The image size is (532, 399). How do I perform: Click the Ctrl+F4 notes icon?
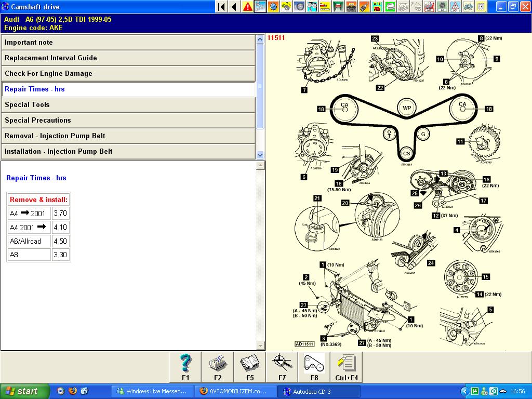coord(347,367)
